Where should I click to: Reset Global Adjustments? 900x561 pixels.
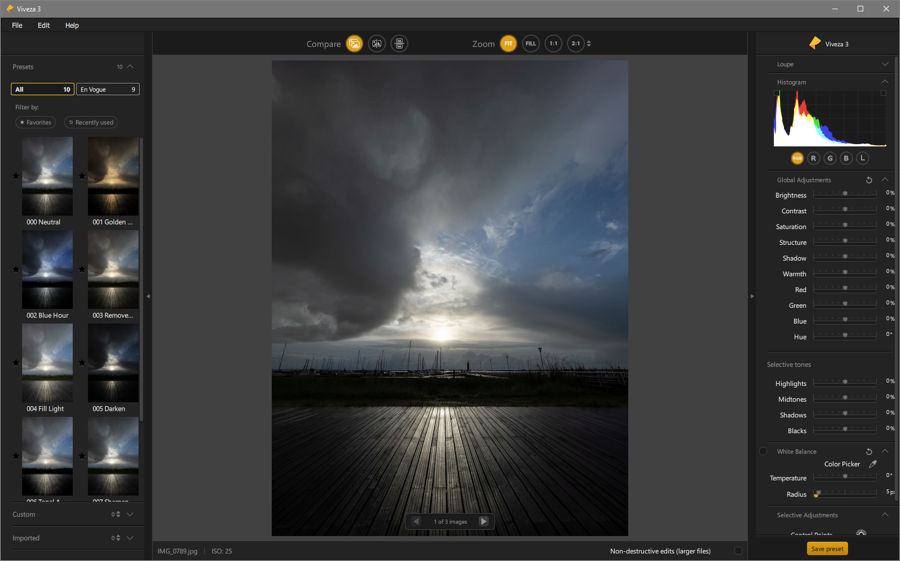[869, 180]
